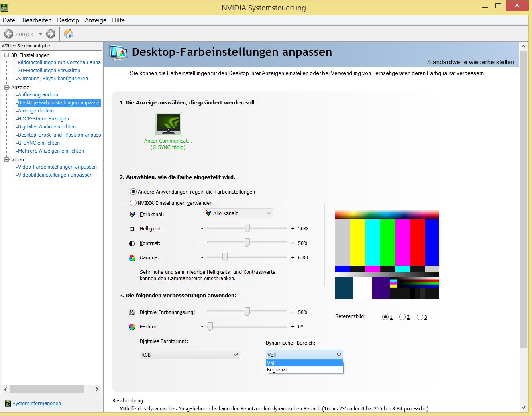Click the Helligkeit sun icon

pyautogui.click(x=132, y=229)
